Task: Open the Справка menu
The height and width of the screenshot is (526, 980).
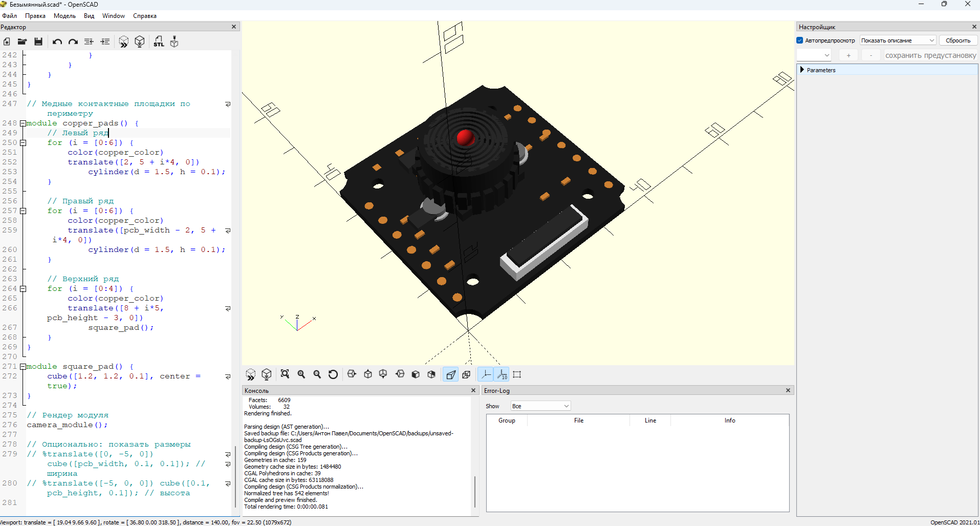Action: pyautogui.click(x=144, y=16)
